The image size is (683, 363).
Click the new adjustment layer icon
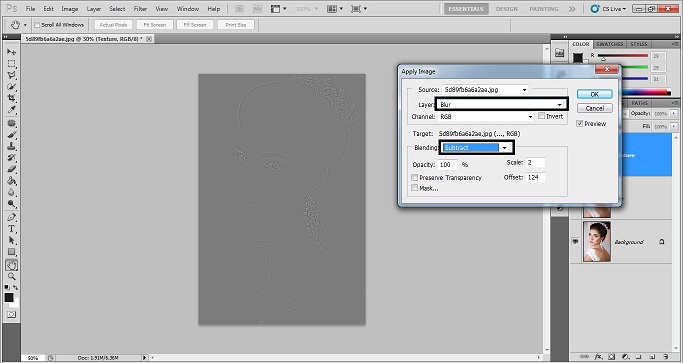626,356
